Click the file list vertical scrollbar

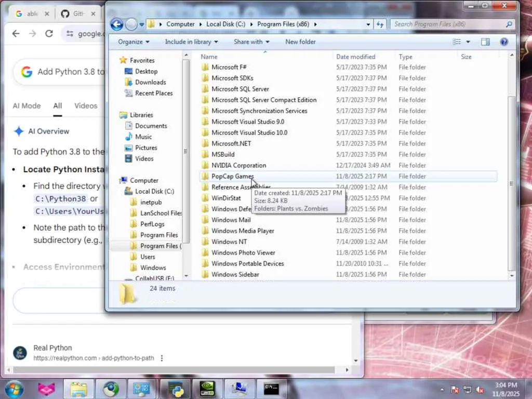(x=512, y=183)
